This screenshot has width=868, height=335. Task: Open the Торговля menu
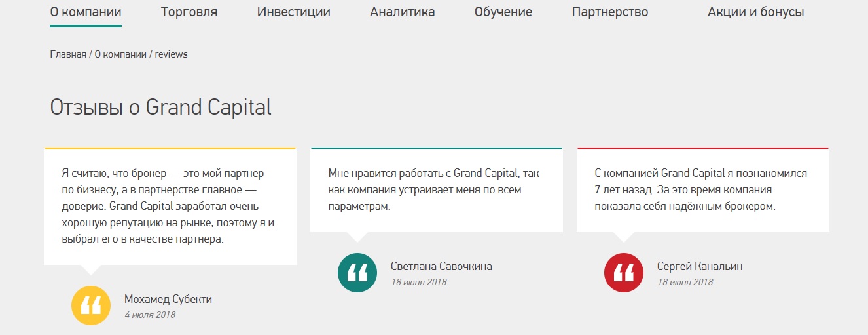pyautogui.click(x=189, y=12)
